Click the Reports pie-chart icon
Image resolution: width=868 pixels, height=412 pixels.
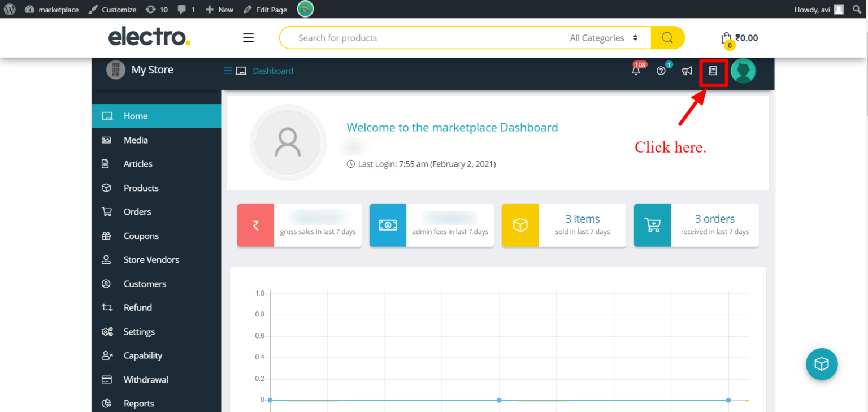108,403
